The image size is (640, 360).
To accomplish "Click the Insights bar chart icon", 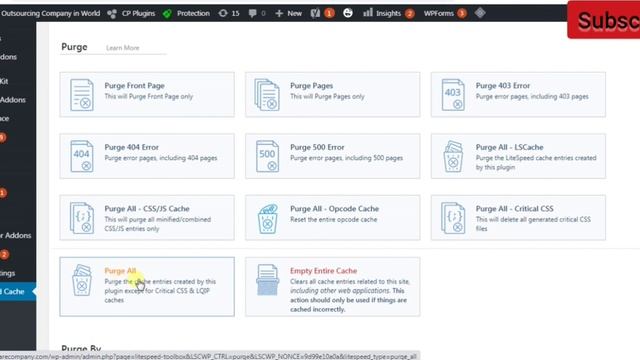I will pyautogui.click(x=368, y=13).
